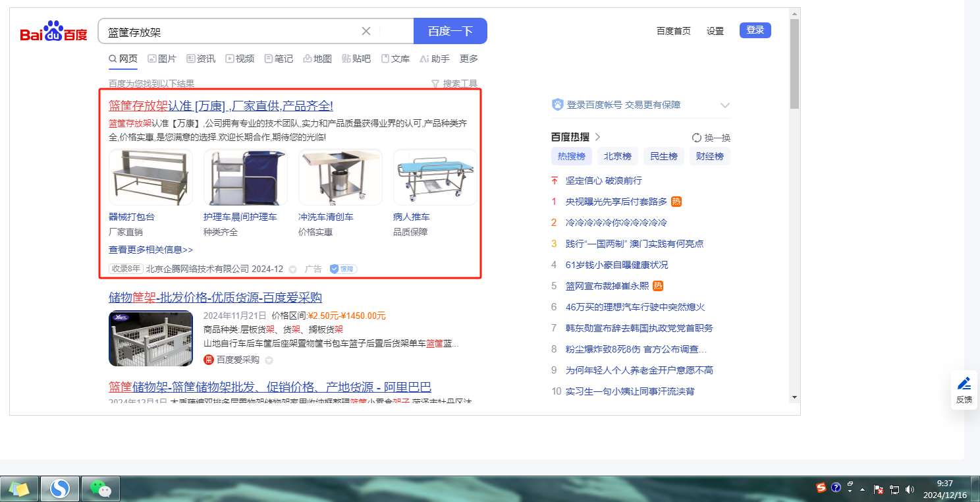Viewport: 980px width, 502px height.
Task: Expand the 登录百度帐号 banner chevron
Action: coord(725,105)
